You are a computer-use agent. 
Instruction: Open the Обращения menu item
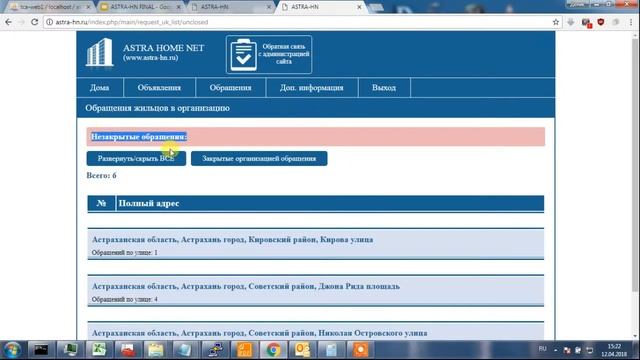click(231, 88)
